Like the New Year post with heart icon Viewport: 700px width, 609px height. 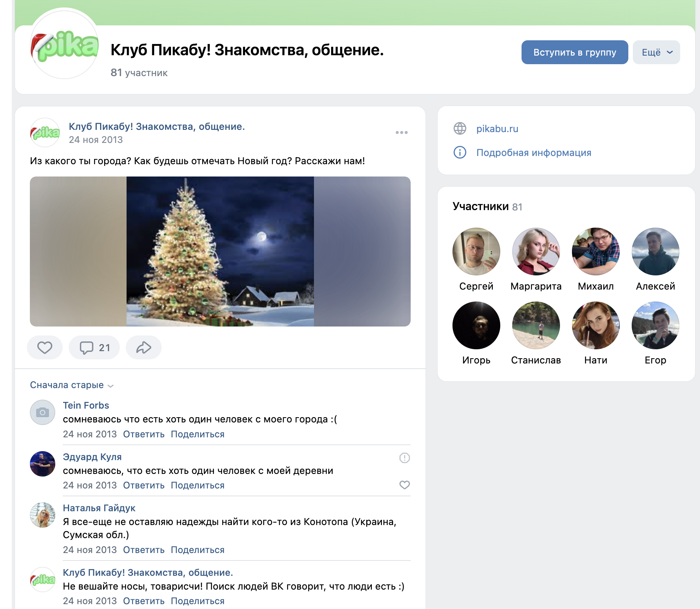(x=45, y=347)
